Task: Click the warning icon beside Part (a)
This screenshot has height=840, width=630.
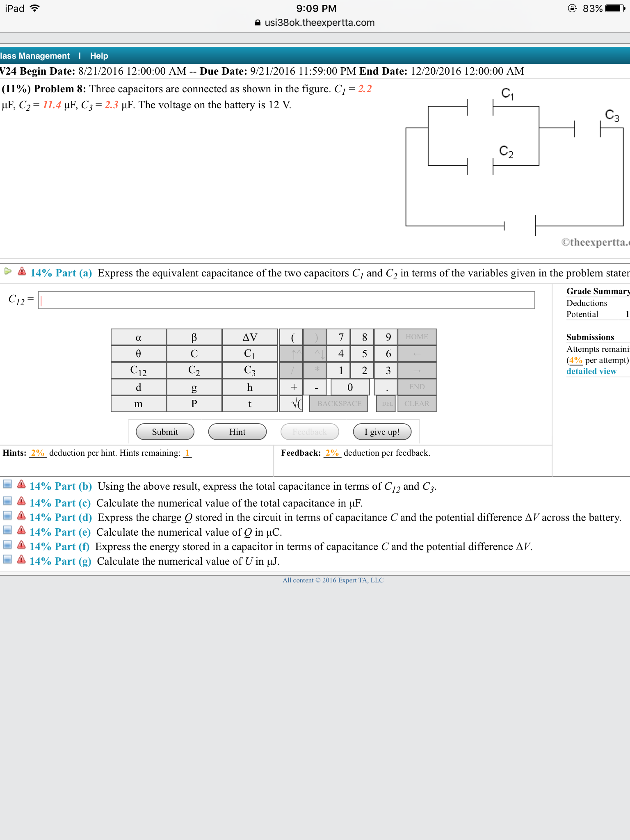Action: pos(22,272)
